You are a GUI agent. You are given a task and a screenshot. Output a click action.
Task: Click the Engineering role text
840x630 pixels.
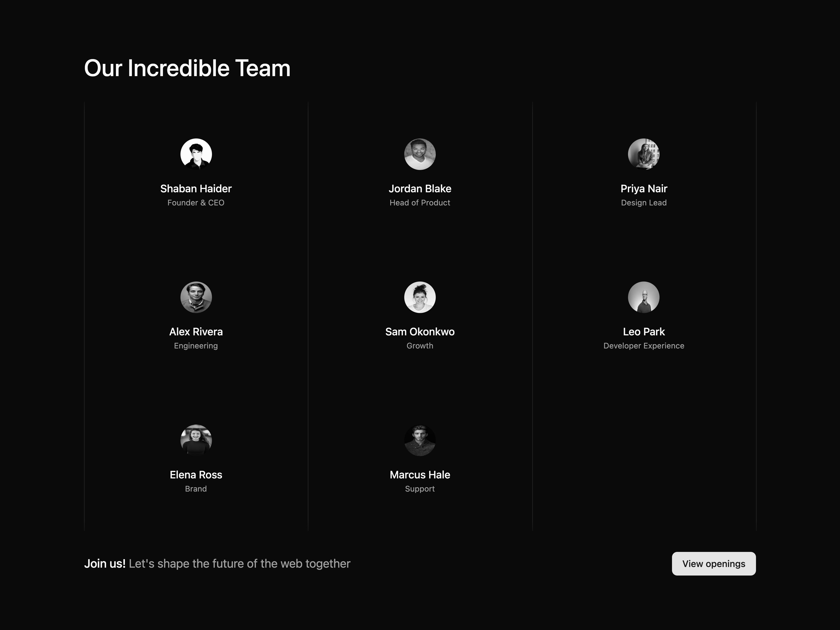point(196,346)
